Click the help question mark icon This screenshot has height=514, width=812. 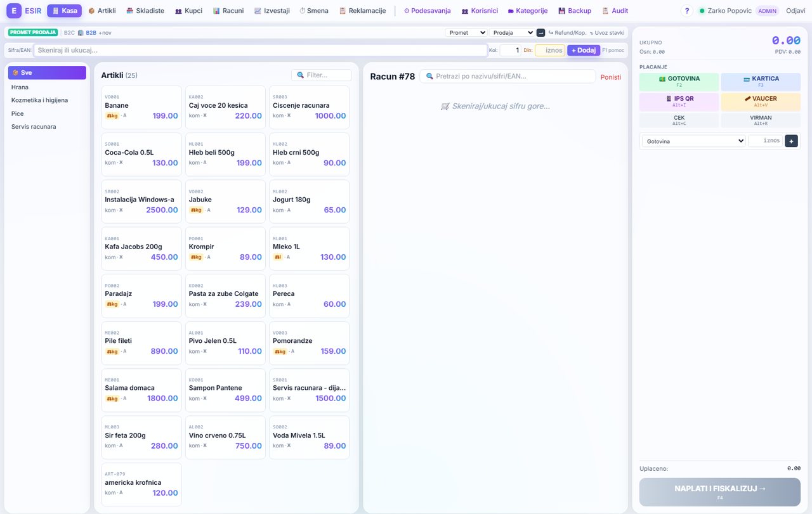[687, 11]
